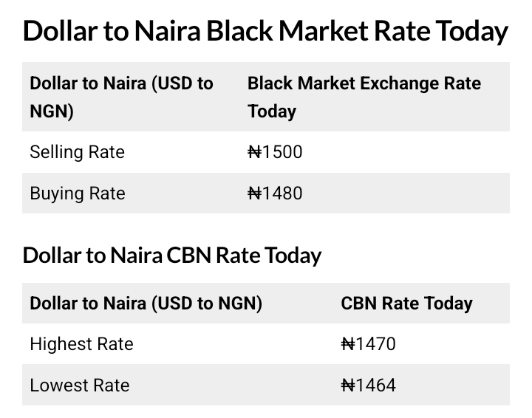Select the CBN Rate Today column header
Screen dimensions: 532x418
click(x=406, y=303)
